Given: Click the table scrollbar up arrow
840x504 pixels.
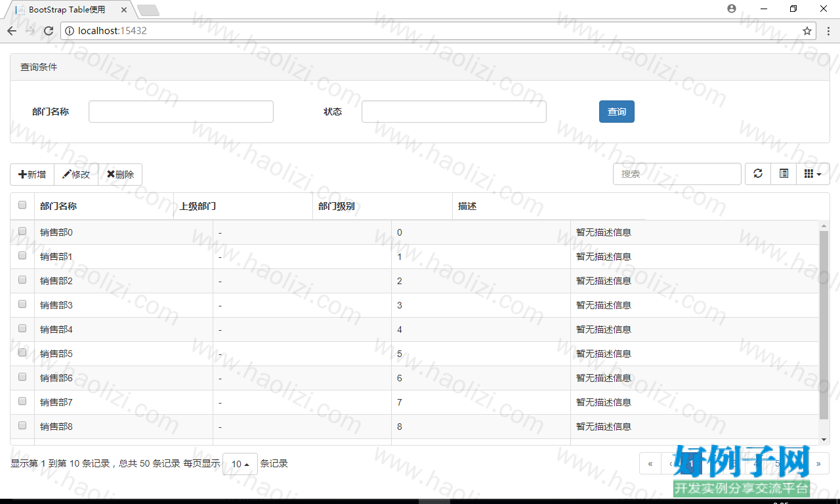Looking at the screenshot, I should 824,226.
